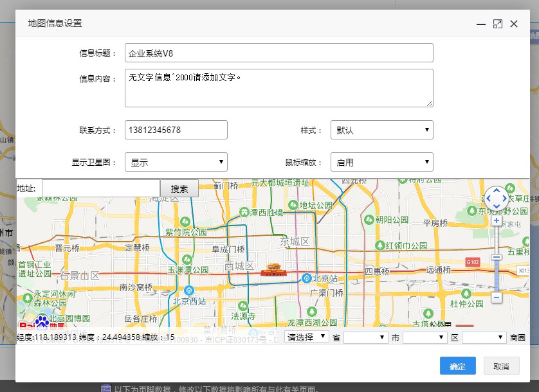Focus the 信息标题 input field

tap(279, 53)
